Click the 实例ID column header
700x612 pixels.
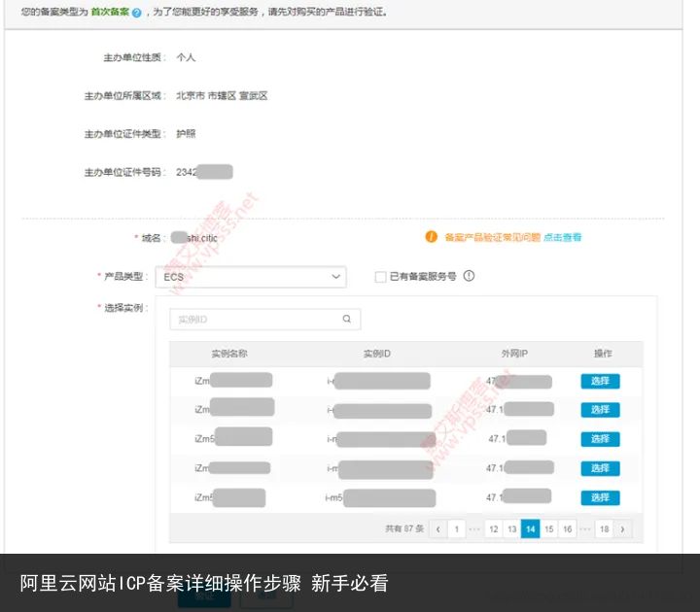point(377,354)
